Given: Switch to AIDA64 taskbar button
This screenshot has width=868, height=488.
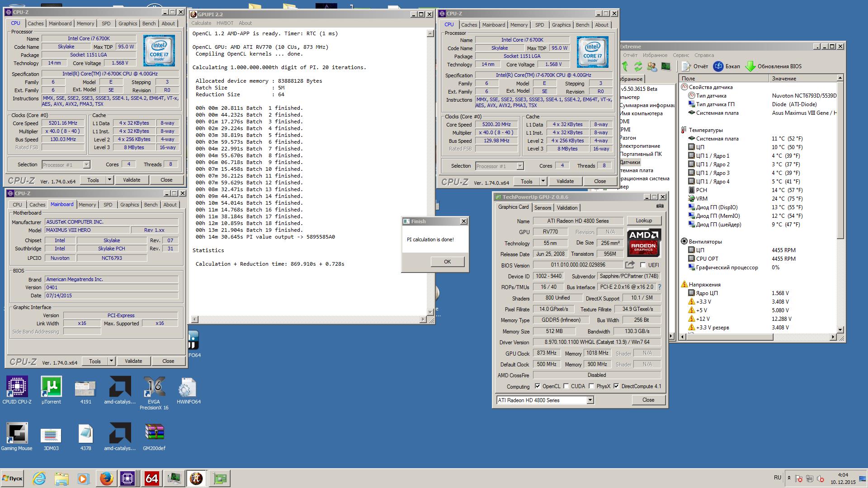Looking at the screenshot, I should [151, 479].
